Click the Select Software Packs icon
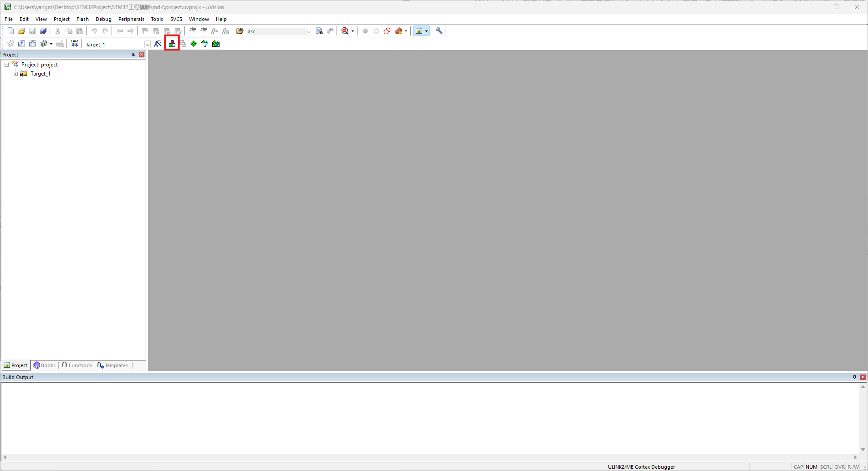This screenshot has width=868, height=471. click(x=205, y=44)
